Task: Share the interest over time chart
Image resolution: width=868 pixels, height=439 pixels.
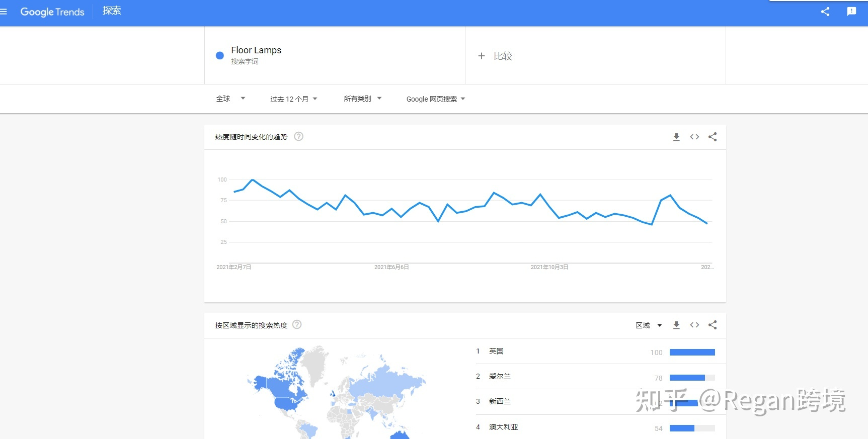Action: (x=713, y=137)
